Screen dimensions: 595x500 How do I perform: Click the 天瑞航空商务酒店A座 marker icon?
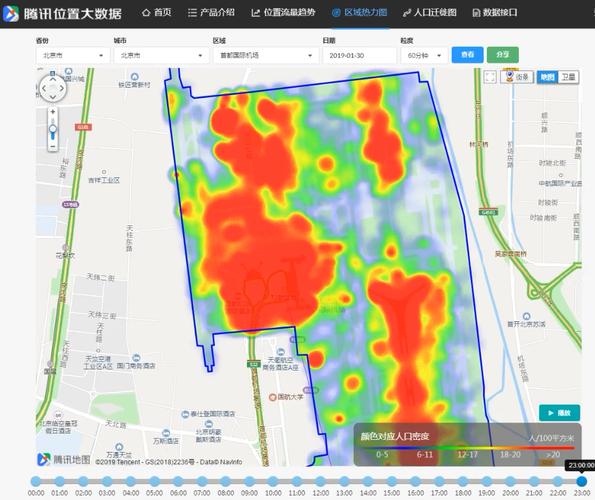pyautogui.click(x=280, y=352)
